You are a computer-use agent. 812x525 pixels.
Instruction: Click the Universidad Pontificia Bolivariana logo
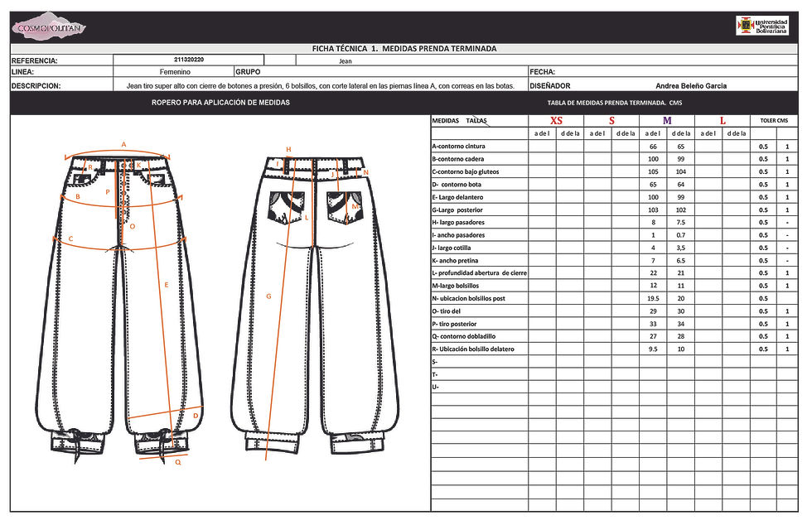click(x=762, y=26)
